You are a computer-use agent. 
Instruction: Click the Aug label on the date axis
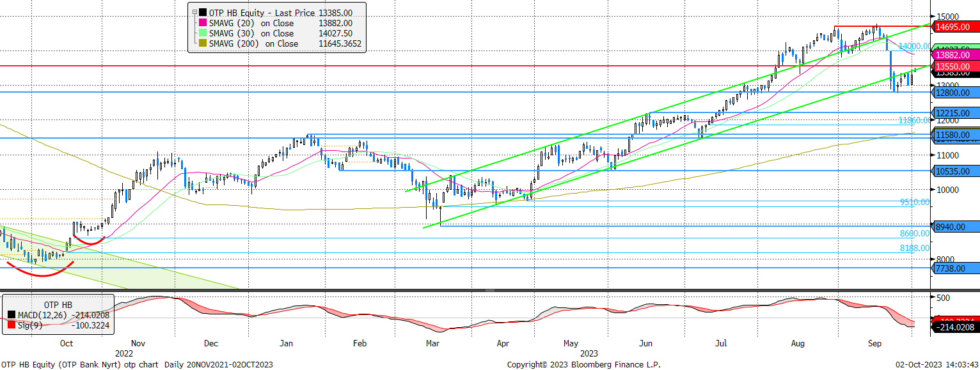pyautogui.click(x=797, y=343)
